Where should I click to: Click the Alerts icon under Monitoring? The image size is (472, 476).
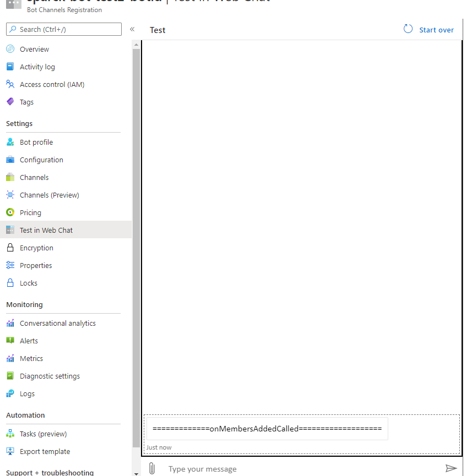(x=10, y=341)
